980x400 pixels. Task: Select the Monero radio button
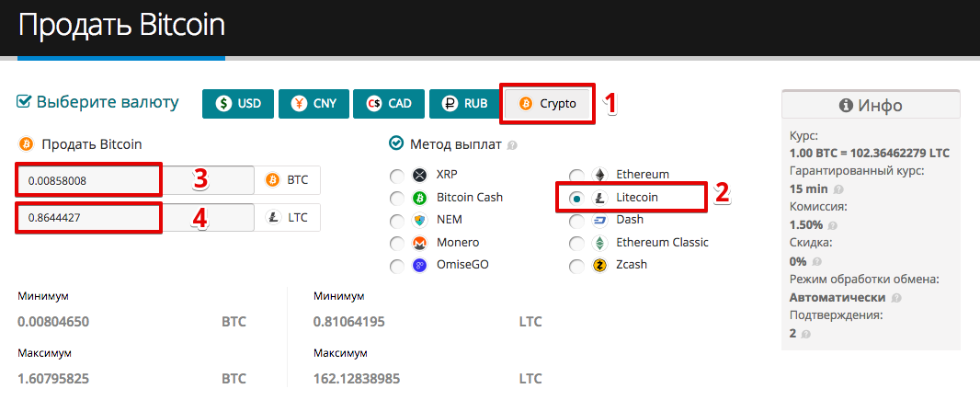397,244
